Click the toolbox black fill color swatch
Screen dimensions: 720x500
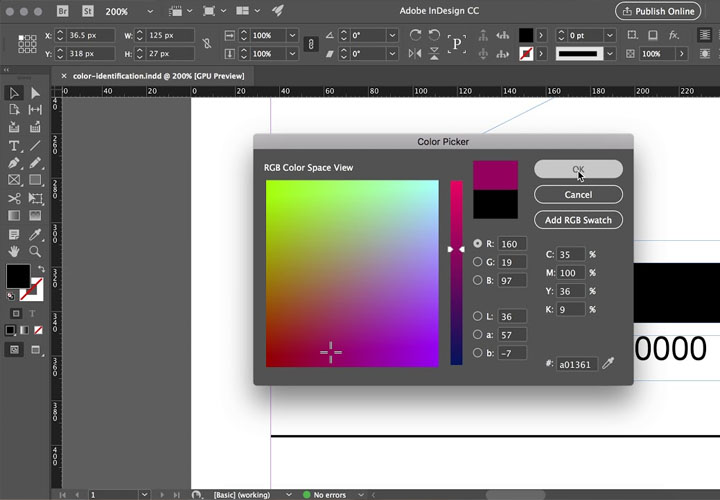coord(18,275)
